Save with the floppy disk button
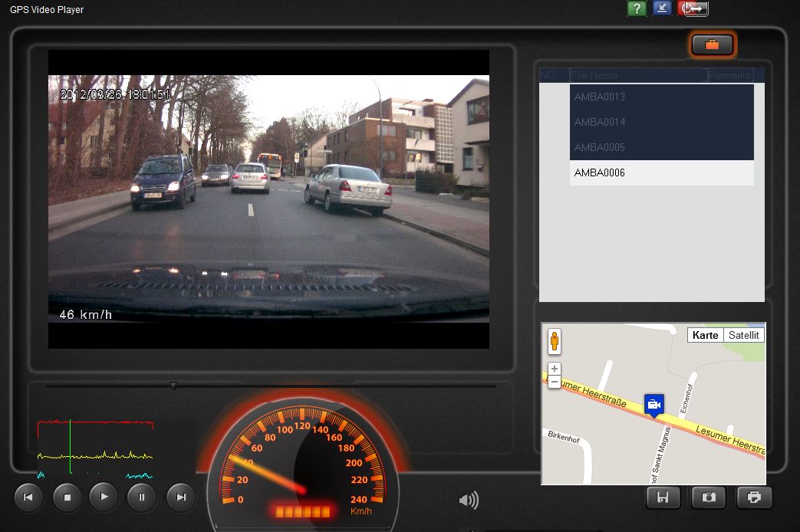This screenshot has height=532, width=800. (x=663, y=498)
